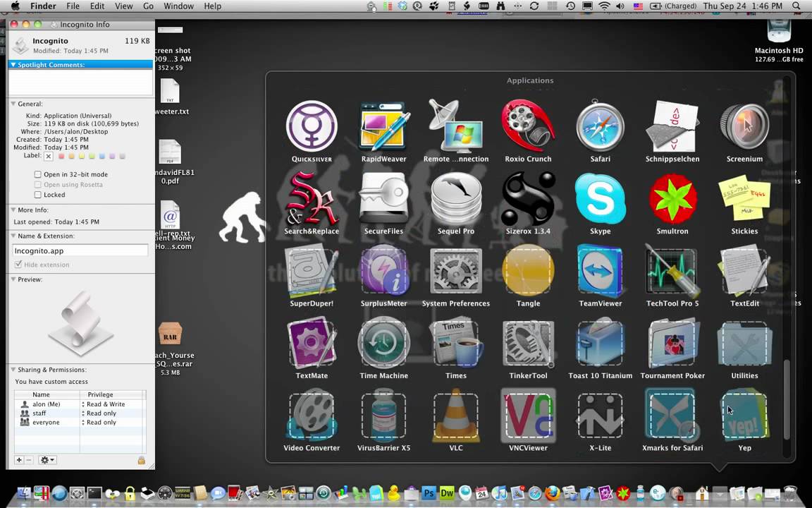Viewport: 812px width, 508px height.
Task: Open everyone privilege popup menu
Action: [99, 423]
